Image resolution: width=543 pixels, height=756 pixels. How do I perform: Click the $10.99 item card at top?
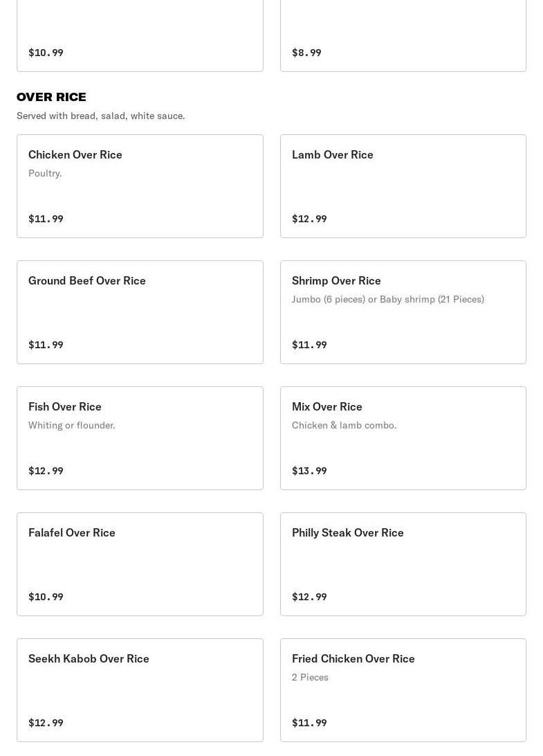click(x=140, y=35)
